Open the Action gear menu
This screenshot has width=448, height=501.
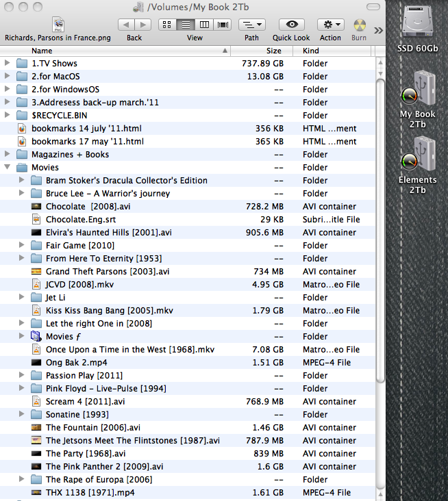point(331,25)
